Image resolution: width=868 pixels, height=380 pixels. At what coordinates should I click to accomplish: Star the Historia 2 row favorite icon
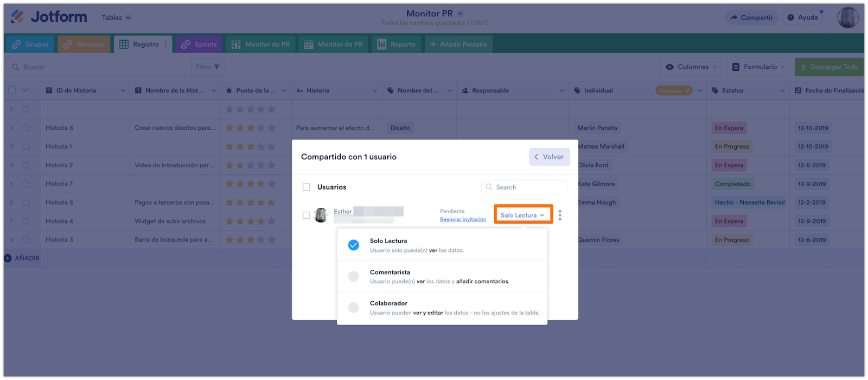pos(26,165)
